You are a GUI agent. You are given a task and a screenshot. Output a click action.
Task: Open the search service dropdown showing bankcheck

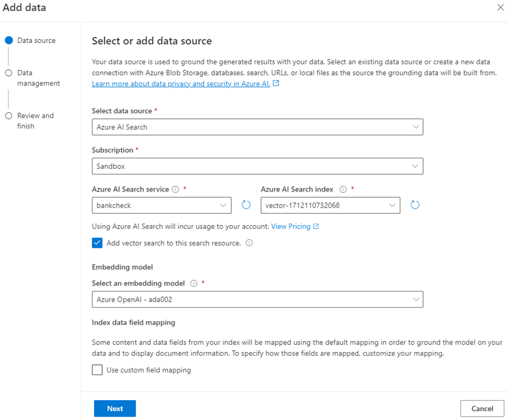[x=162, y=205]
